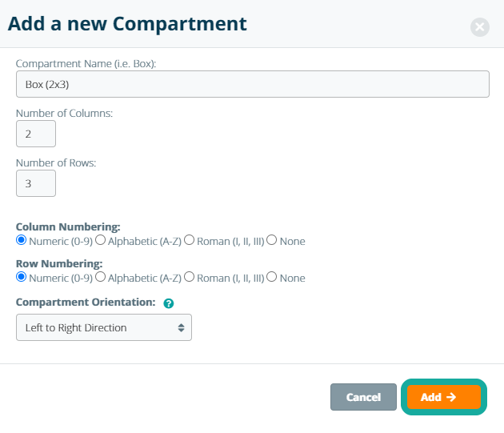Choose Roman column numbering option
Image resolution: width=504 pixels, height=433 pixels.
(190, 240)
